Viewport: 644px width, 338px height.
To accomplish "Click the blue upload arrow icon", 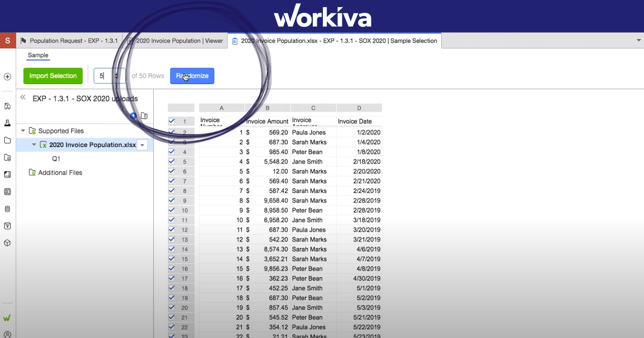I will coord(133,116).
